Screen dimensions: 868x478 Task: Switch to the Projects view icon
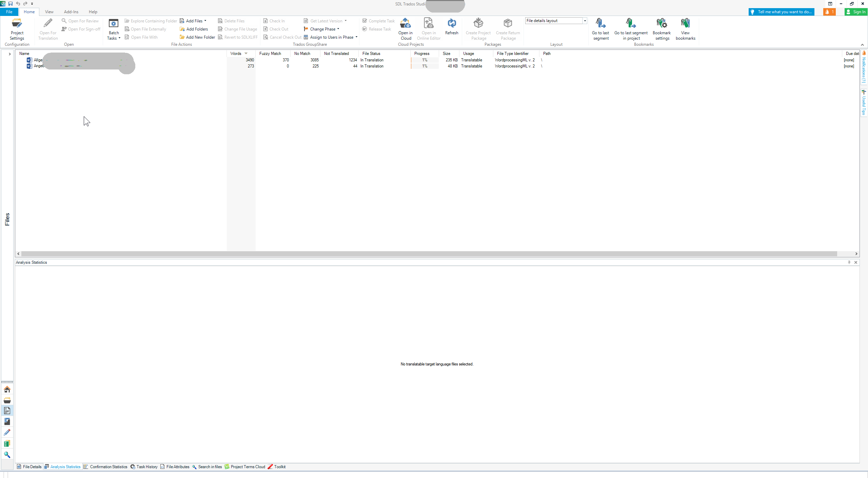7,400
